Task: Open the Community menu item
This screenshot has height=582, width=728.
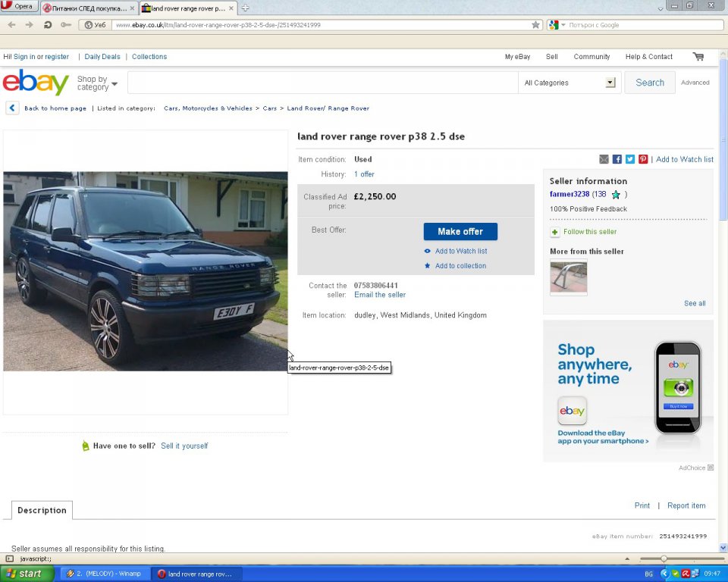Action: [x=591, y=57]
